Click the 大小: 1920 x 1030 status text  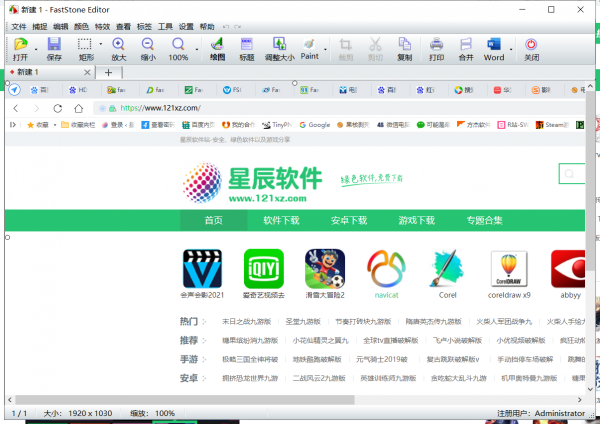78,413
